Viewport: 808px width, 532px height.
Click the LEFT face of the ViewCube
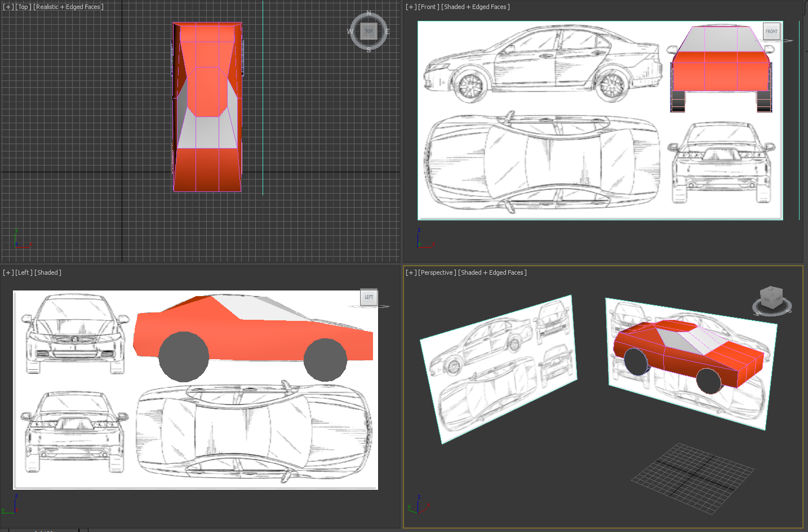pos(369,297)
